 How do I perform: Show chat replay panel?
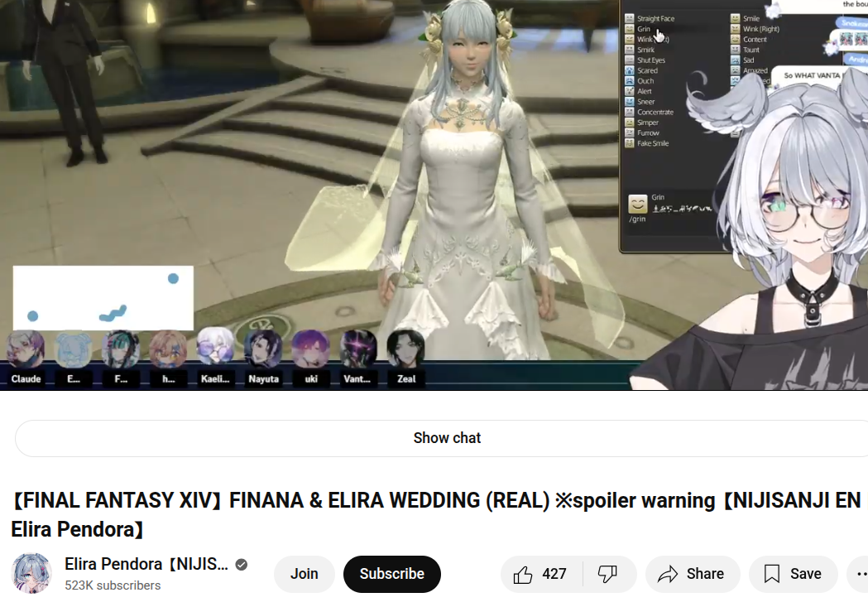pyautogui.click(x=447, y=438)
